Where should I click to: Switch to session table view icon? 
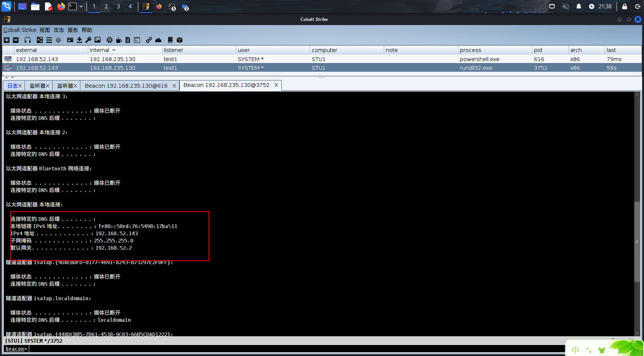(49, 40)
